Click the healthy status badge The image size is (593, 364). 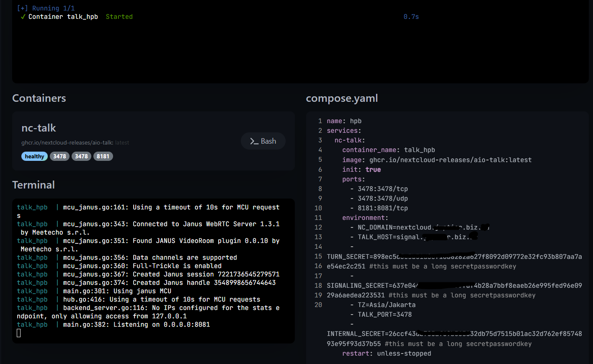tap(34, 156)
